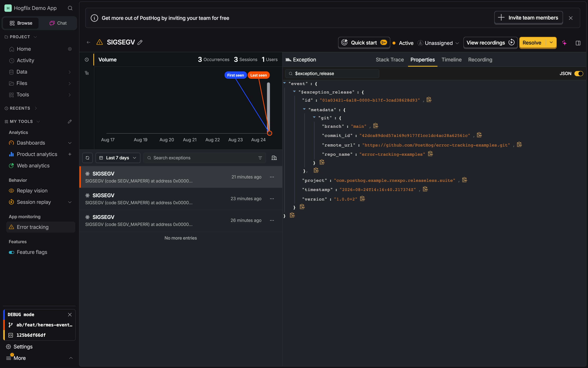Copy the version value
This screenshot has height=368, width=588.
click(x=363, y=199)
